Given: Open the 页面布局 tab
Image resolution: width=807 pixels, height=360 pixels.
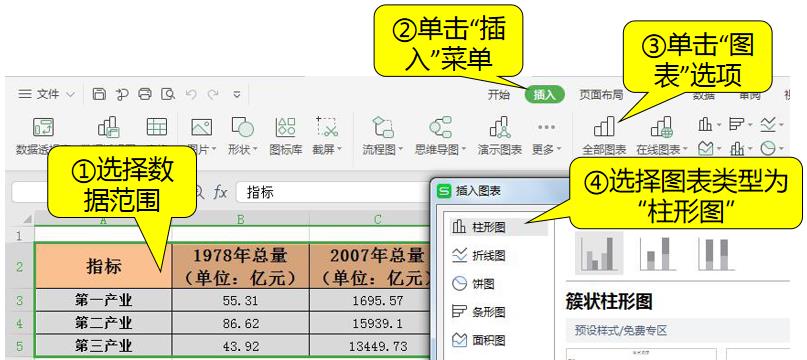Looking at the screenshot, I should (x=601, y=95).
